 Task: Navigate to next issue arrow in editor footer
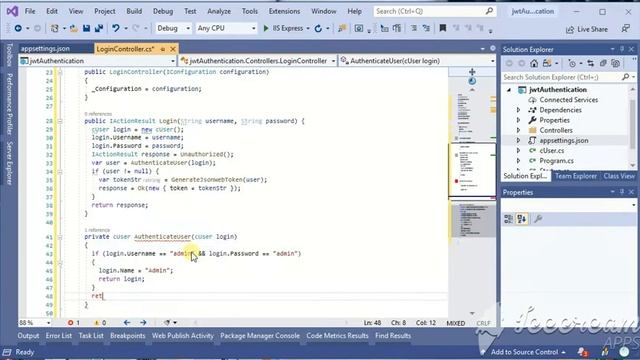click(x=143, y=322)
